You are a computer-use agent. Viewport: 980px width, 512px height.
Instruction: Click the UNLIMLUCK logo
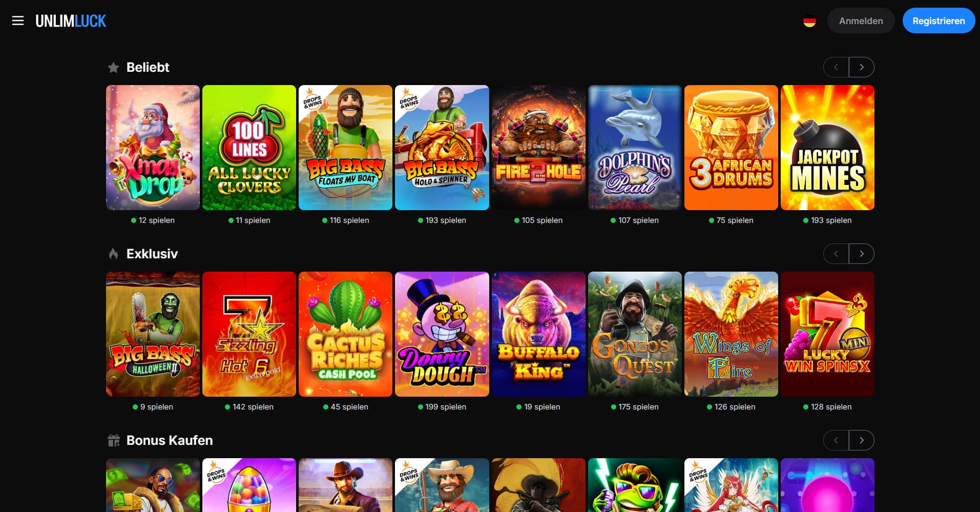pyautogui.click(x=71, y=21)
